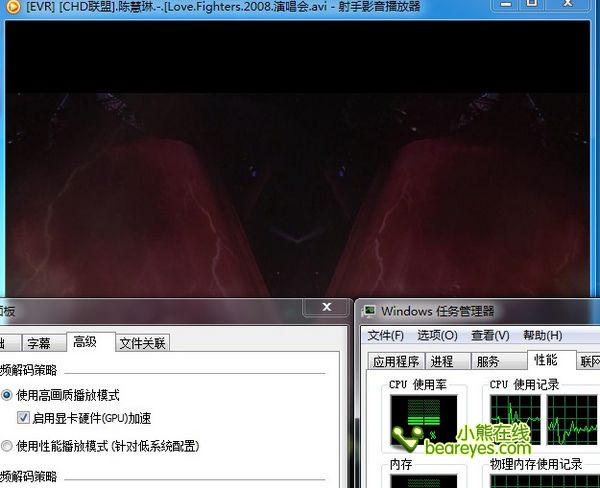Switch to 联网 tab in Task Manager
600x488 pixels.
[589, 361]
